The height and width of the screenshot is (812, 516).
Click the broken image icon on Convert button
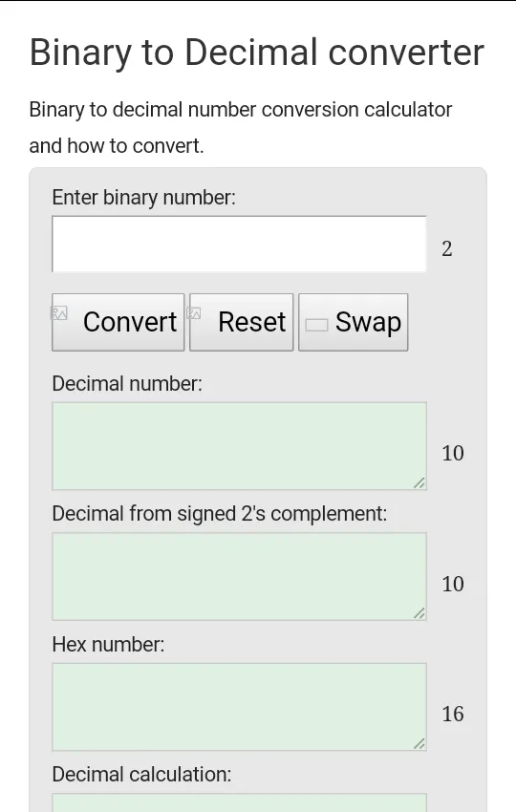(59, 312)
